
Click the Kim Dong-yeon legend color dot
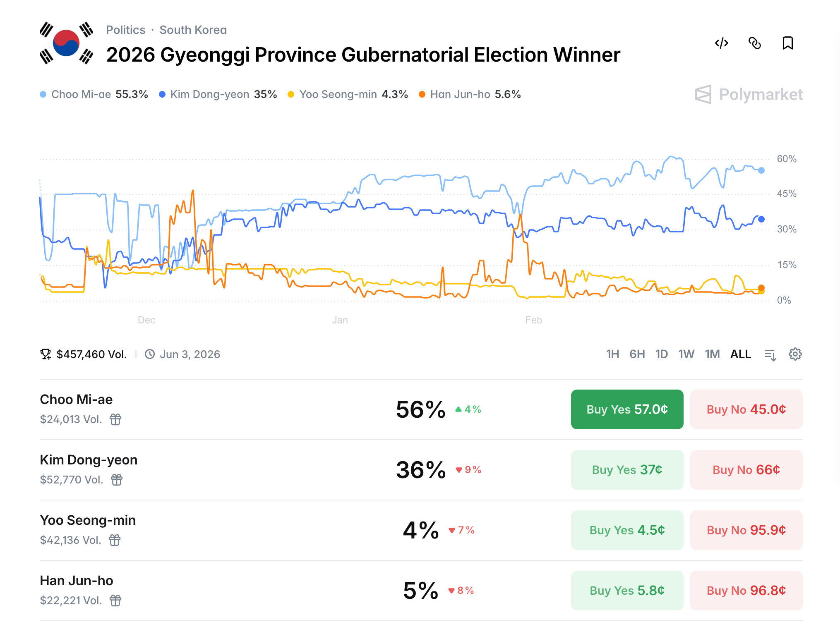(x=162, y=94)
